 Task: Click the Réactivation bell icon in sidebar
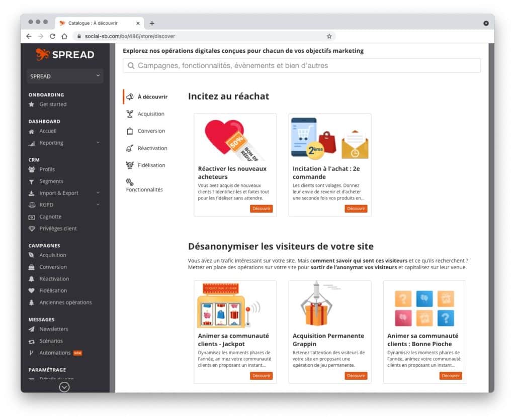(32, 279)
